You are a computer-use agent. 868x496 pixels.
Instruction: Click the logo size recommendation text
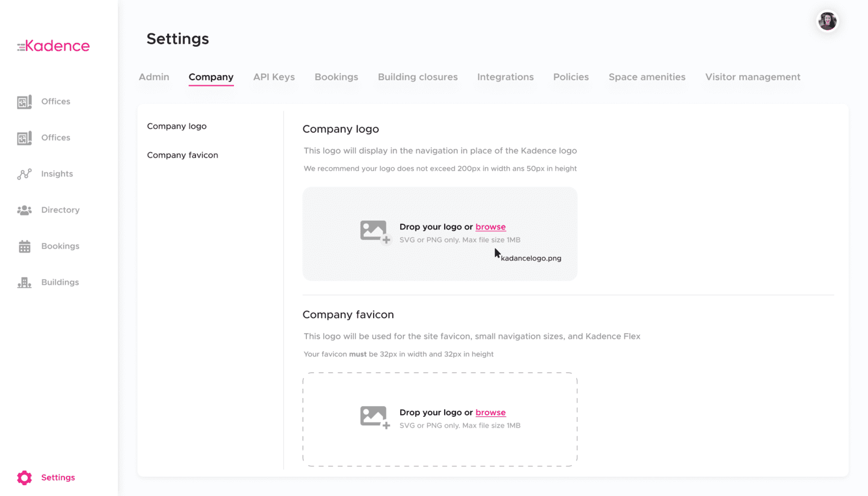(440, 169)
